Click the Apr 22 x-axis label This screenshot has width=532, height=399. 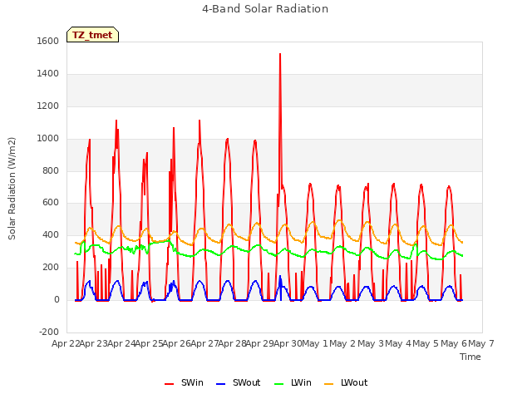click(x=66, y=343)
